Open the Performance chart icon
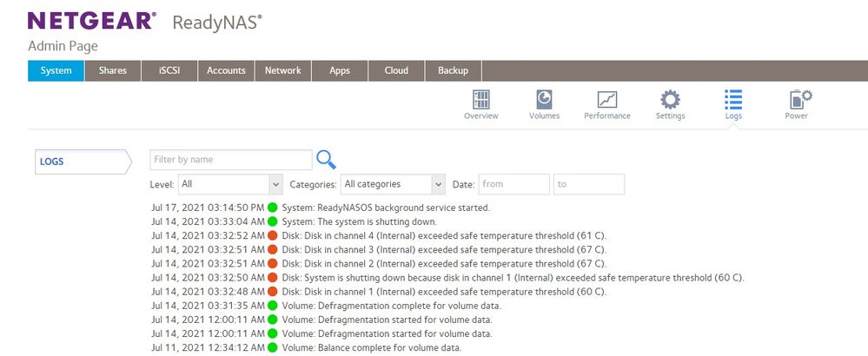Image resolution: width=868 pixels, height=356 pixels. 607,100
